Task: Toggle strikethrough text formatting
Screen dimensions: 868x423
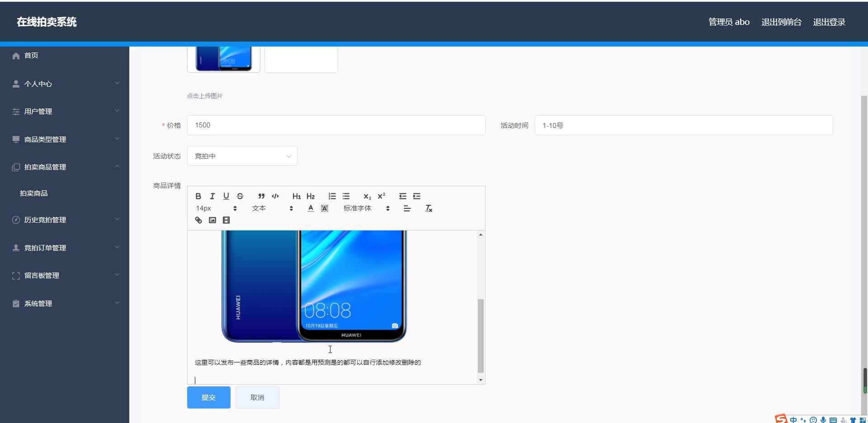Action: click(x=240, y=196)
